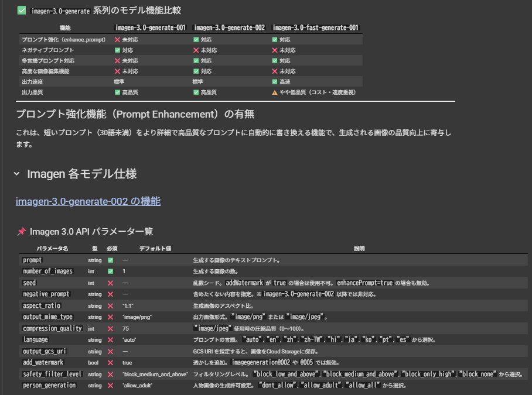This screenshot has width=532, height=395.
Task: Click the green check icon beside the model comparison heading
Action: click(22, 11)
